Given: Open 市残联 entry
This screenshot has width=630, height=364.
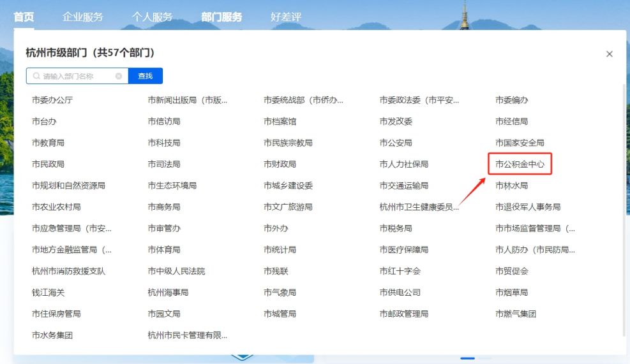Looking at the screenshot, I should click(x=276, y=271).
